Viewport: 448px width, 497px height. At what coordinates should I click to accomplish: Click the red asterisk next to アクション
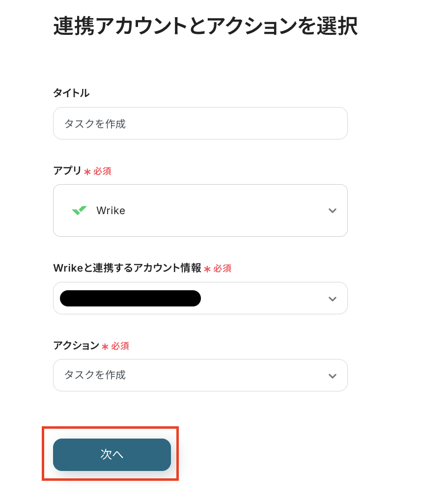(x=105, y=347)
